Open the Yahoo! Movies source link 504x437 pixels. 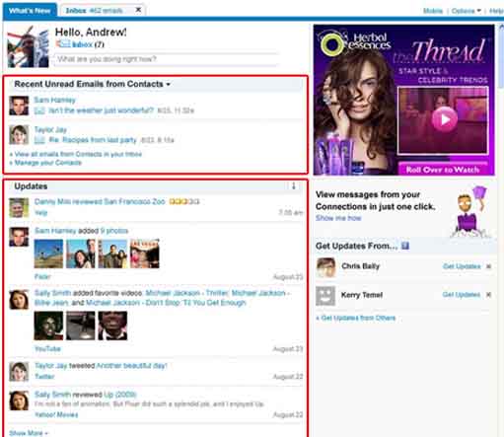pyautogui.click(x=56, y=414)
